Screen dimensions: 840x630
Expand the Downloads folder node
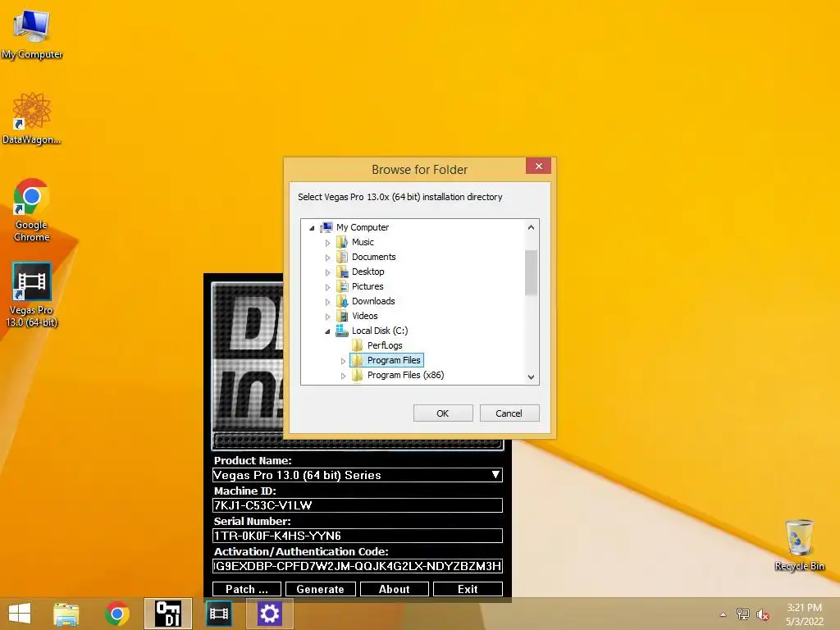(x=328, y=302)
